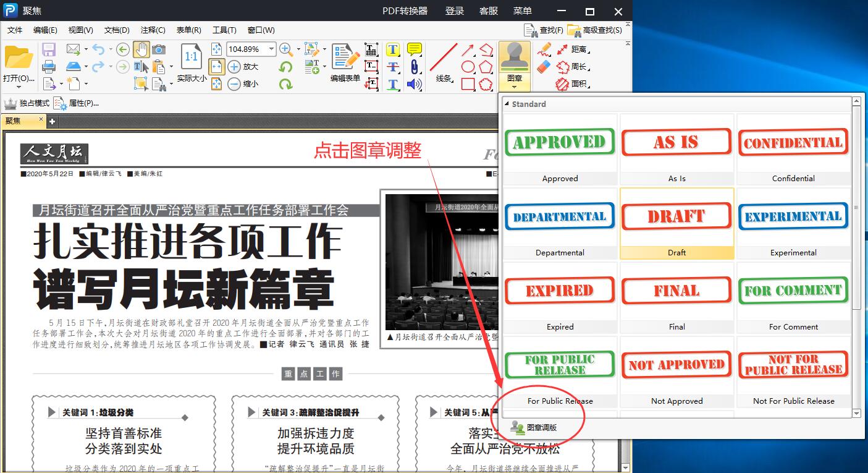The height and width of the screenshot is (473, 868).
Task: Open the Tools (工具) menu
Action: tap(224, 30)
